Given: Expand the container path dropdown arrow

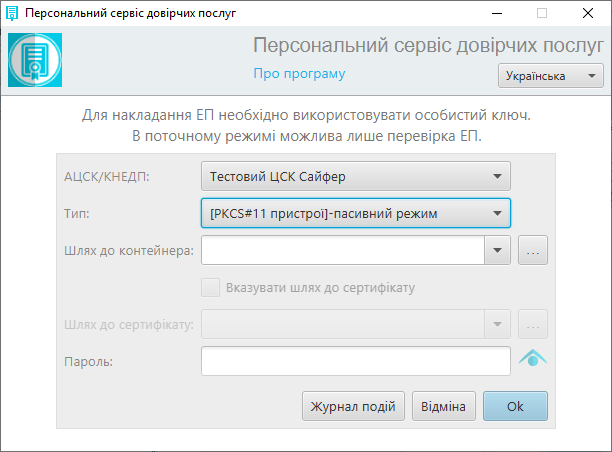Looking at the screenshot, I should [497, 250].
